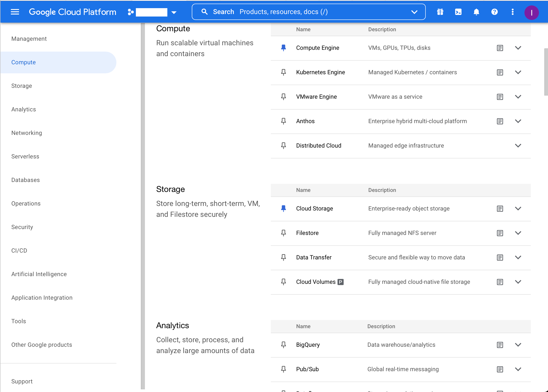Open the hamburger navigation menu
The image size is (548, 392).
[x=15, y=12]
